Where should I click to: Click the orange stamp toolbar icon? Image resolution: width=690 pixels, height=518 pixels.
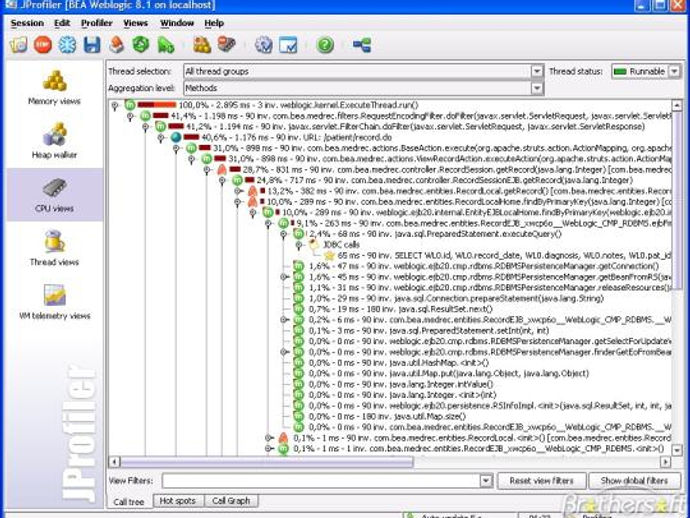click(117, 44)
